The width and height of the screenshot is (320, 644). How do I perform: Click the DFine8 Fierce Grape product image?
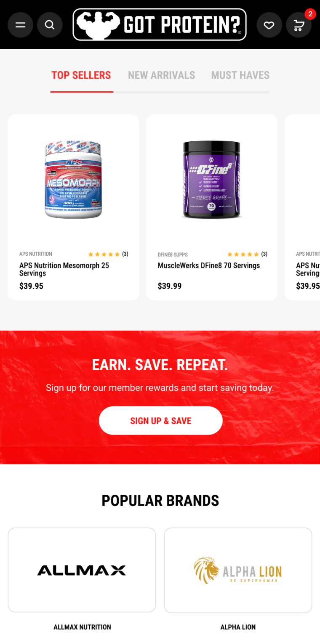click(x=212, y=180)
